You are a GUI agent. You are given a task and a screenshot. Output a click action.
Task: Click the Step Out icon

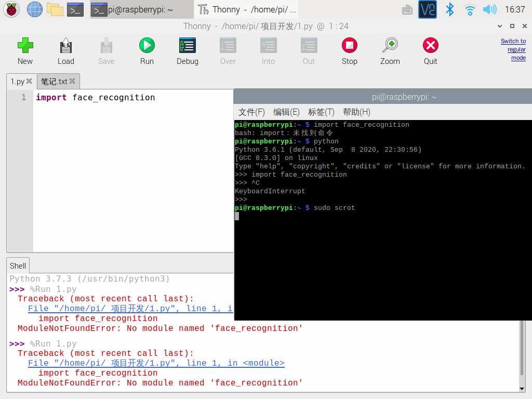pyautogui.click(x=309, y=46)
